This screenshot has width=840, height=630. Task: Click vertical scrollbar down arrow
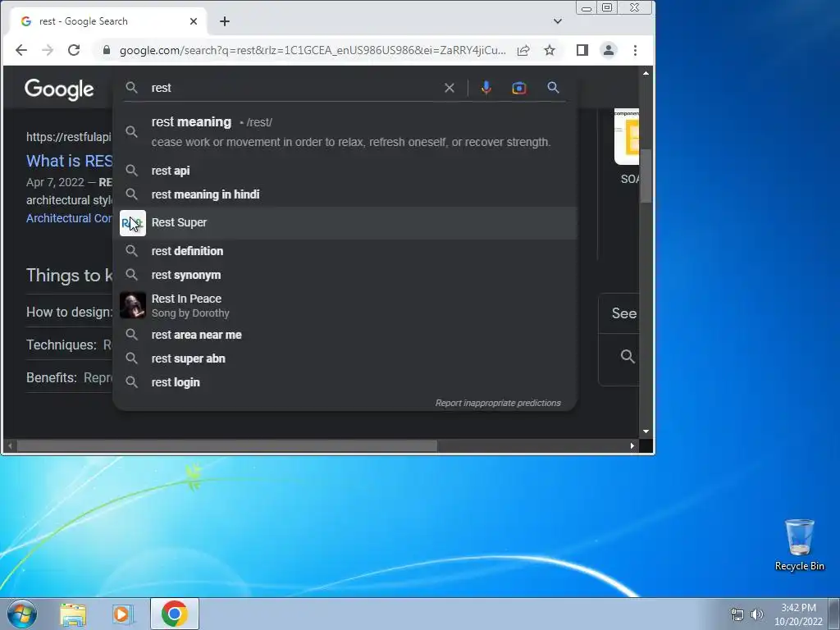[646, 431]
